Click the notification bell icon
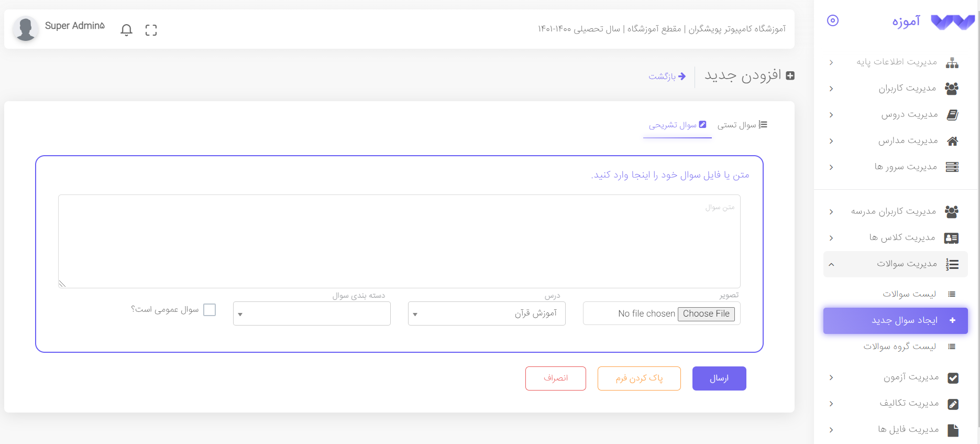980x444 pixels. click(x=126, y=30)
